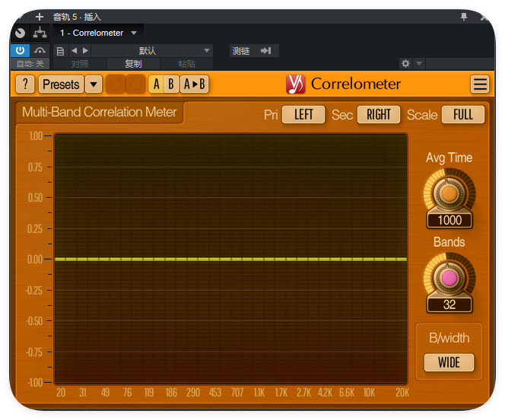Click the 对照 compare button

[80, 64]
